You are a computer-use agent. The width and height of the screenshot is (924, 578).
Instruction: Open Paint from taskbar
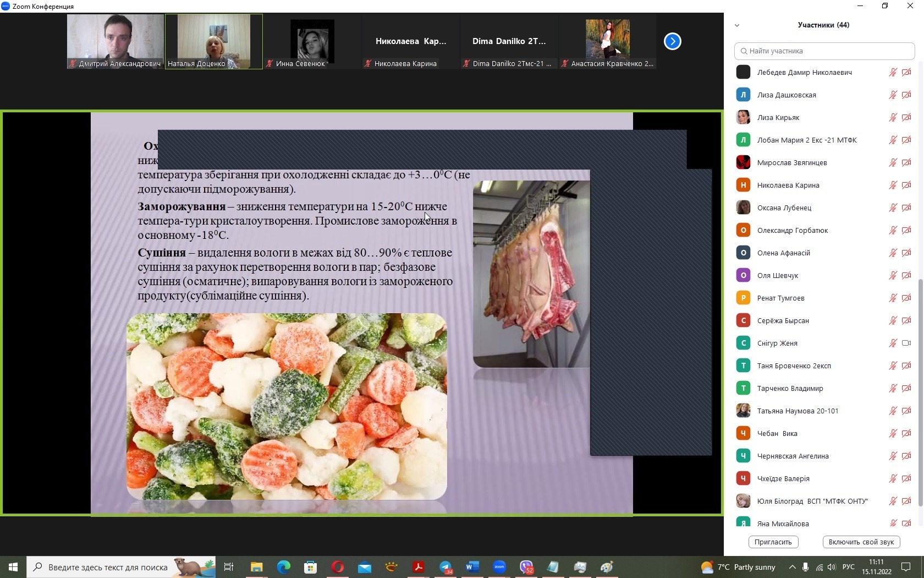tap(607, 567)
